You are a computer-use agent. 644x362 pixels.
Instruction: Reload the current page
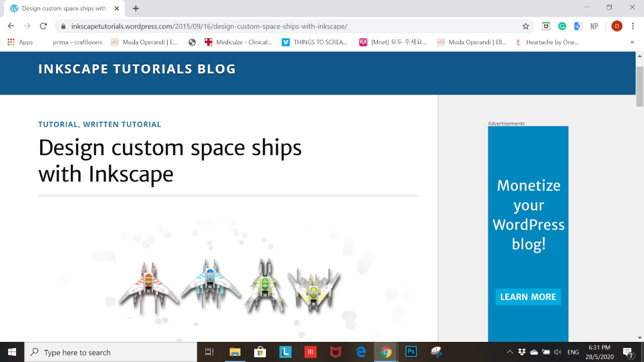coord(43,26)
